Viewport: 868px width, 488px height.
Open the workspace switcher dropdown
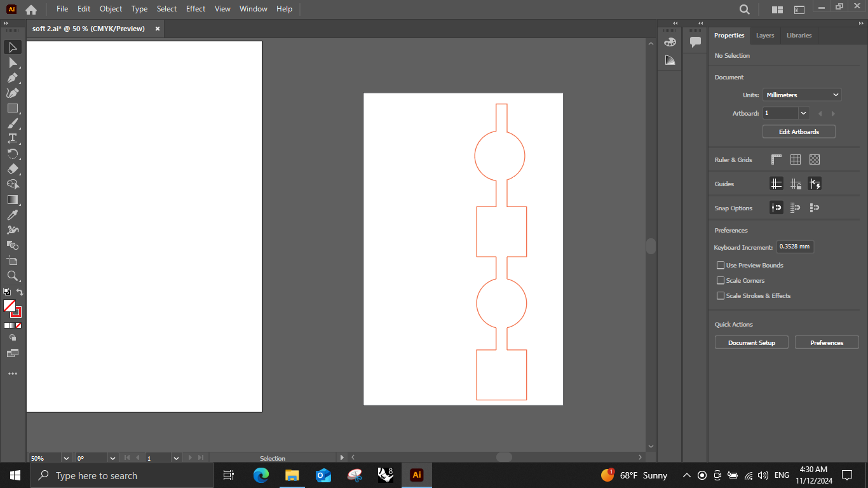tap(800, 10)
